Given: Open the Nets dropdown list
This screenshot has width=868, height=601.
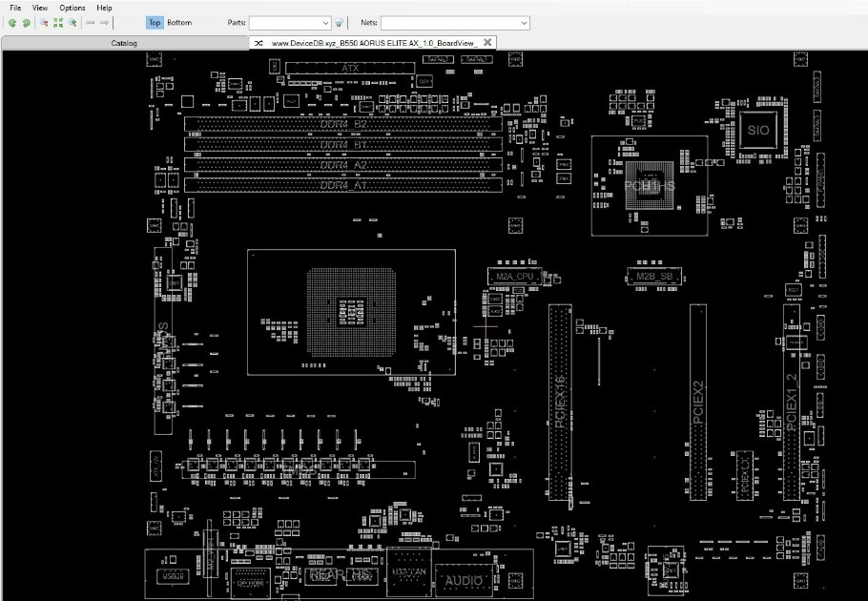Looking at the screenshot, I should 524,23.
